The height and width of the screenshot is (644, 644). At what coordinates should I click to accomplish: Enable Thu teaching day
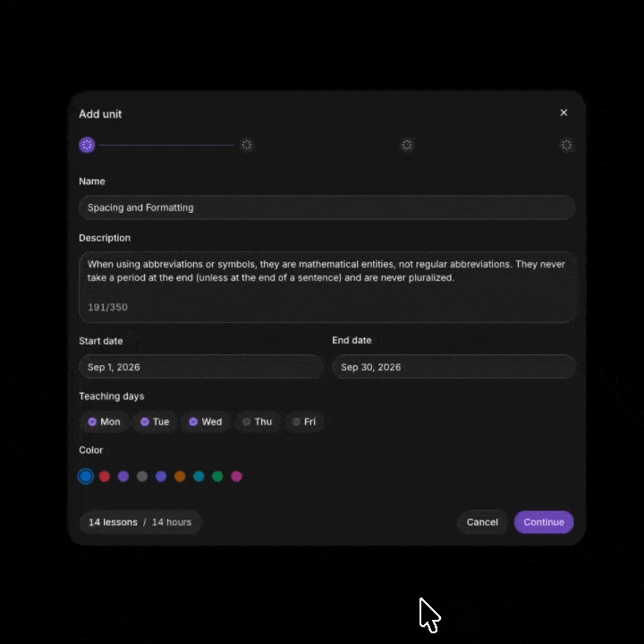tap(258, 422)
